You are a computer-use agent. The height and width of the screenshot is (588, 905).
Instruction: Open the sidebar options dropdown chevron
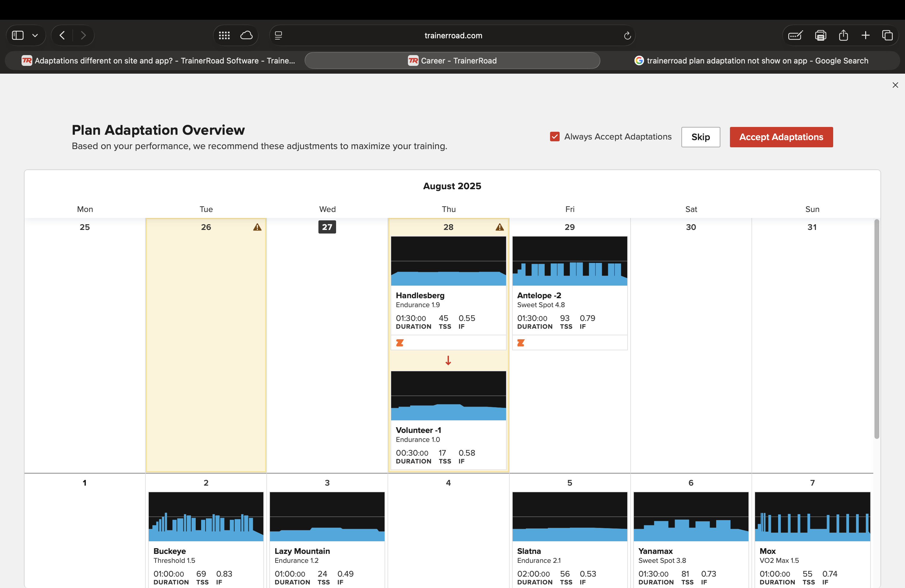tap(35, 35)
